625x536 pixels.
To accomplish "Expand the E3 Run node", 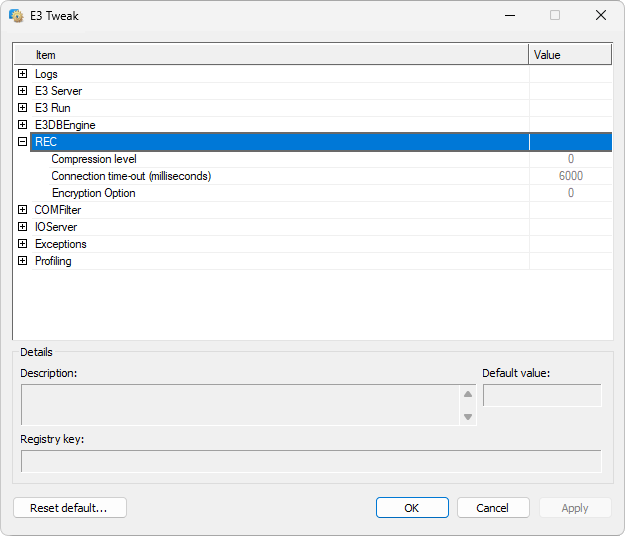I will tap(22, 108).
